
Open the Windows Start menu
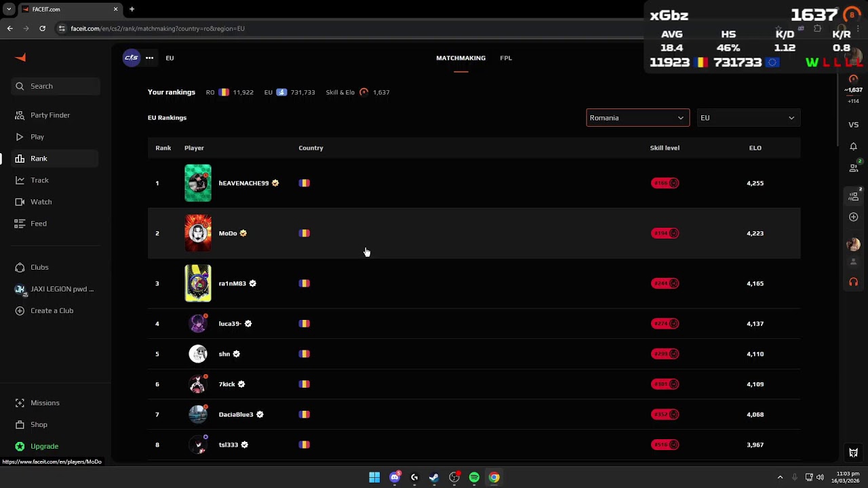[x=374, y=478]
